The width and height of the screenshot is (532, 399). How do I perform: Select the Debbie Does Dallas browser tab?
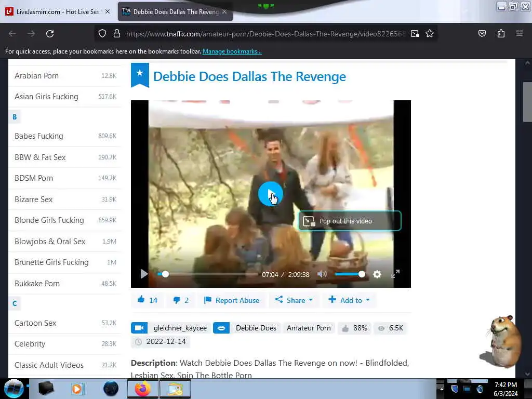pos(175,11)
